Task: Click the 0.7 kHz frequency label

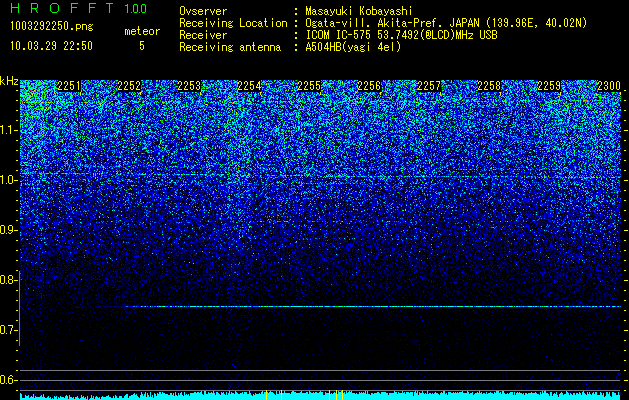Action: [8, 330]
